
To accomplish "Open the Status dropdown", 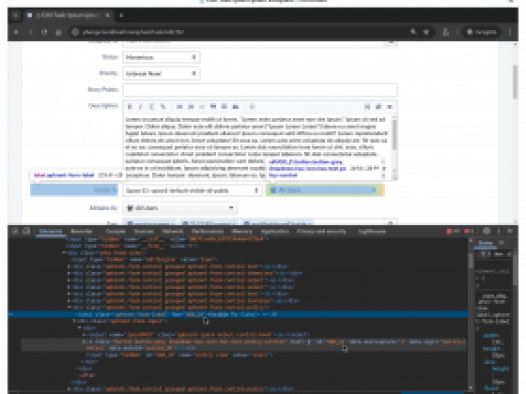I will [161, 57].
